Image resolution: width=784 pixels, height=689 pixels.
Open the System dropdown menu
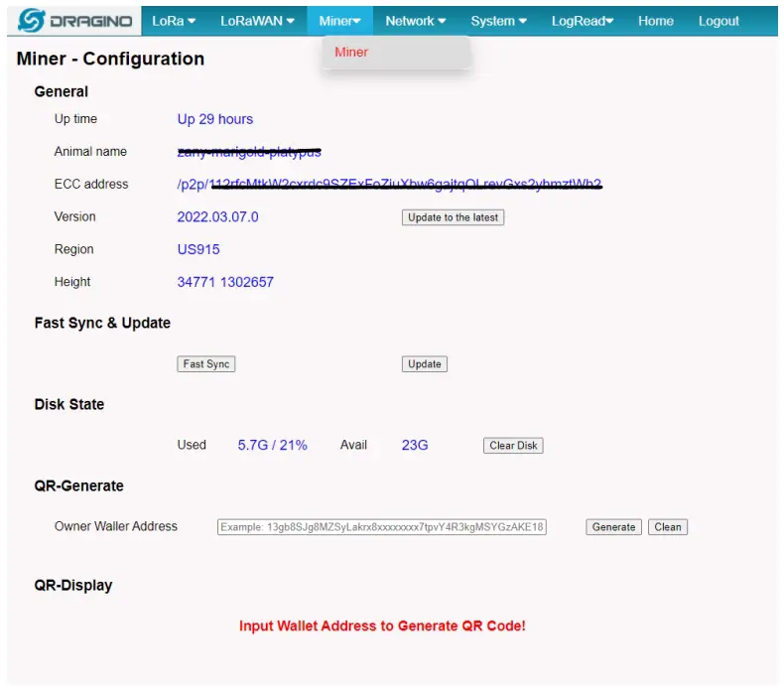pyautogui.click(x=498, y=21)
